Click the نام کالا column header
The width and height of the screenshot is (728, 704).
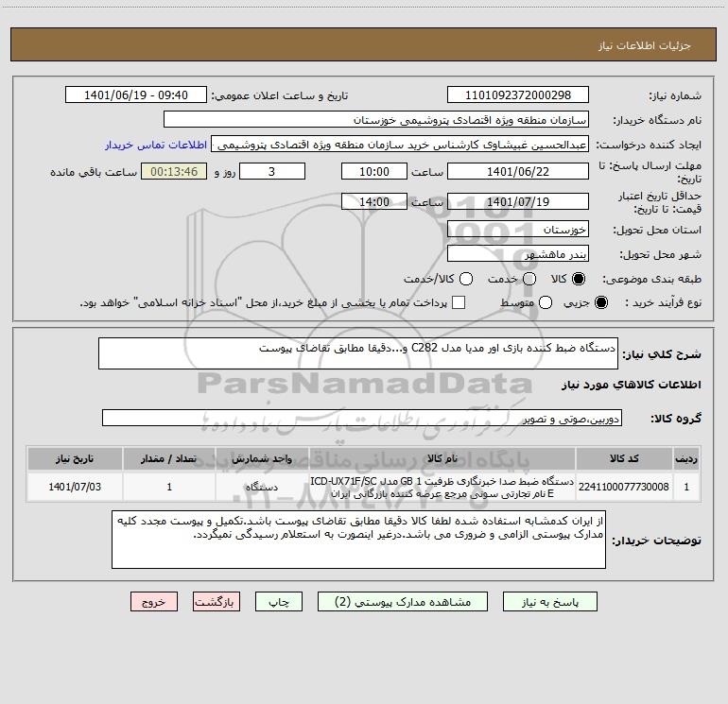coord(442,458)
